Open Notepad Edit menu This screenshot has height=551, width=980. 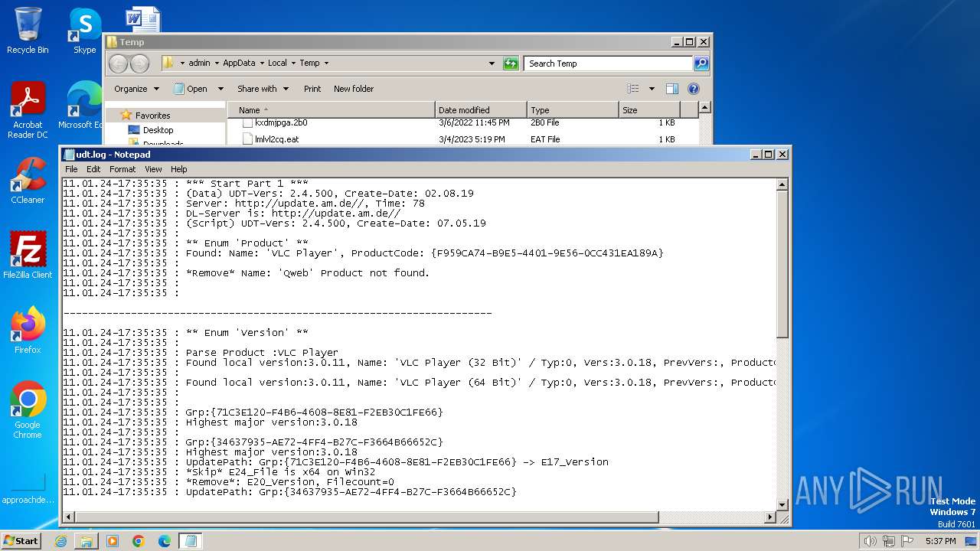tap(93, 169)
